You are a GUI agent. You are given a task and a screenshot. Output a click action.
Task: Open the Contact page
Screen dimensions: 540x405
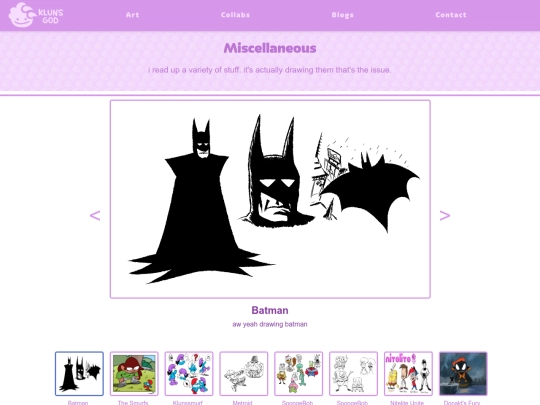[x=451, y=15]
